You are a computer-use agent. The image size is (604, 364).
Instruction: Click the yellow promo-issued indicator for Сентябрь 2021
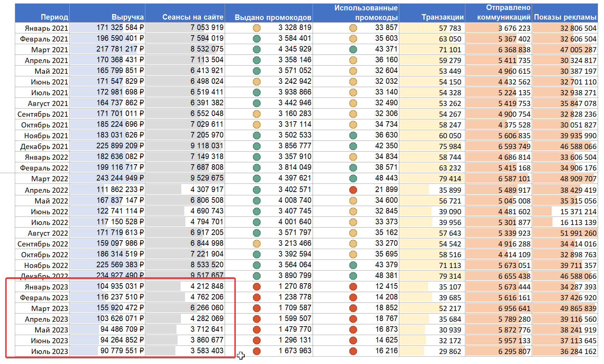[x=257, y=114]
